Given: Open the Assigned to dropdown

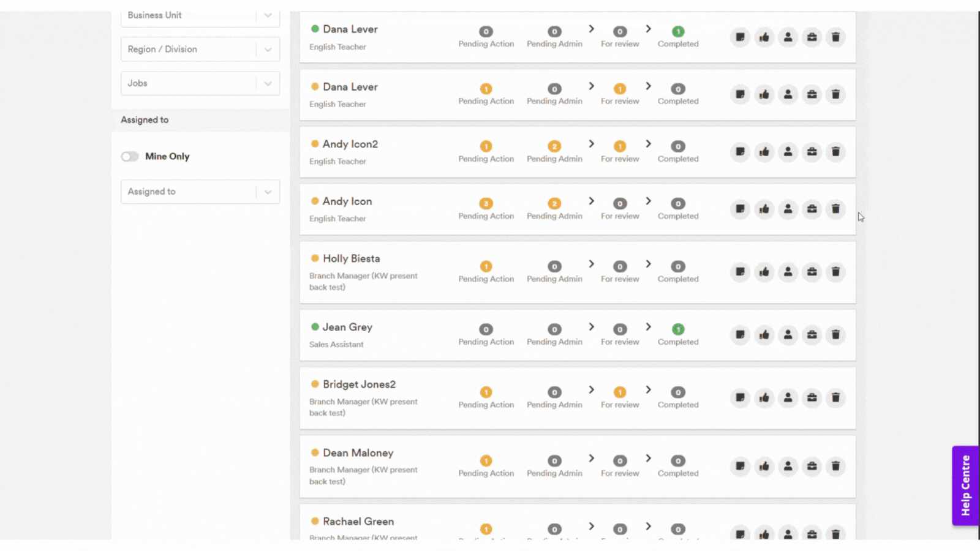Looking at the screenshot, I should 200,192.
